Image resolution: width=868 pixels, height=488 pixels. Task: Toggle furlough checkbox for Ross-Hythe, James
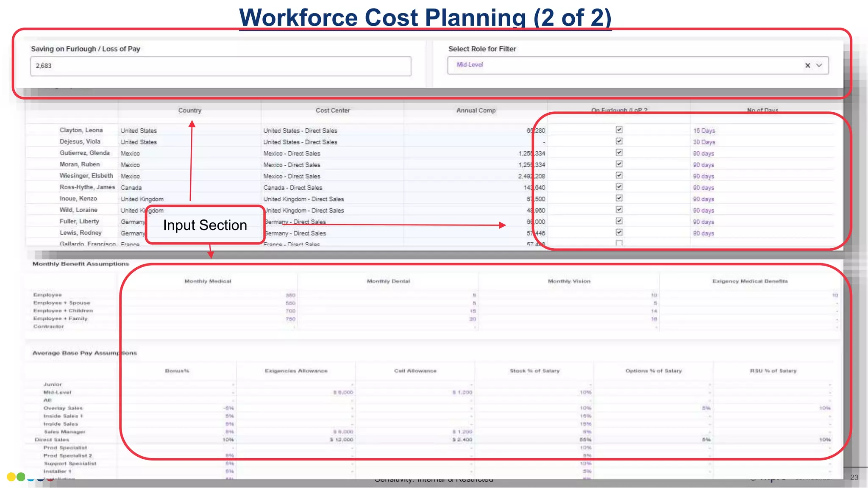[x=619, y=187]
